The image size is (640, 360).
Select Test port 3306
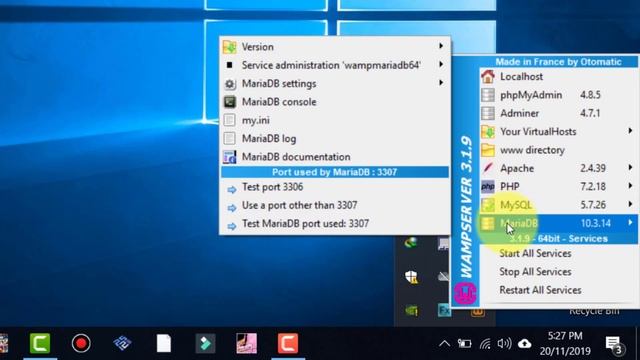pos(335,187)
